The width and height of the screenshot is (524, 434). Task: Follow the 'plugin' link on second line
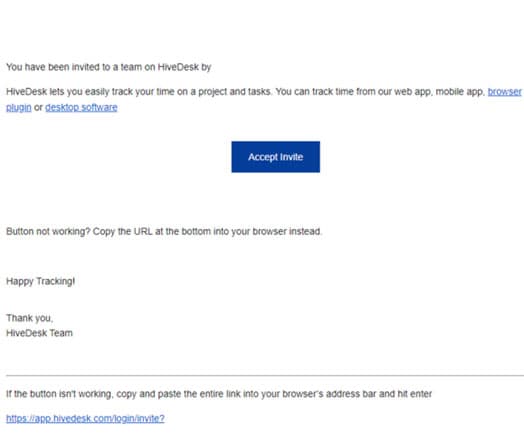click(x=19, y=108)
